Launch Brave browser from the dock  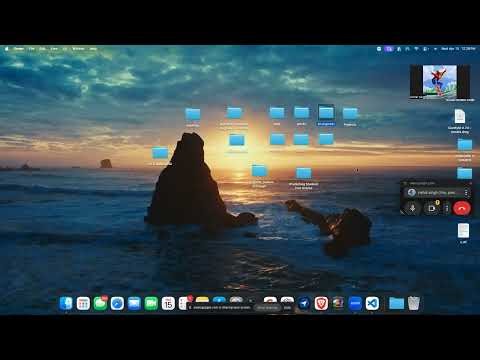[x=321, y=304]
